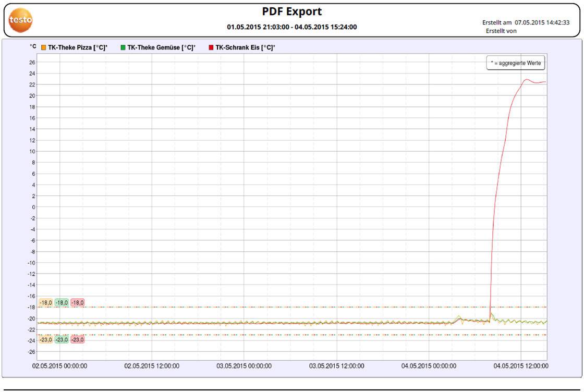Select the red TK-Schrank Eis legend square
Image resolution: width=584 pixels, height=392 pixels.
coord(212,47)
